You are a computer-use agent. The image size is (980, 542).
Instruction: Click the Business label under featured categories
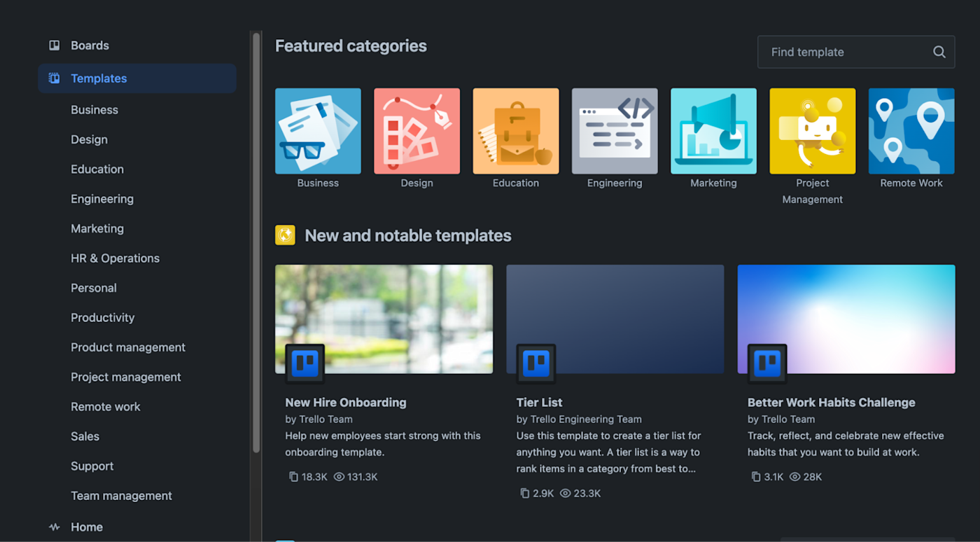(318, 183)
